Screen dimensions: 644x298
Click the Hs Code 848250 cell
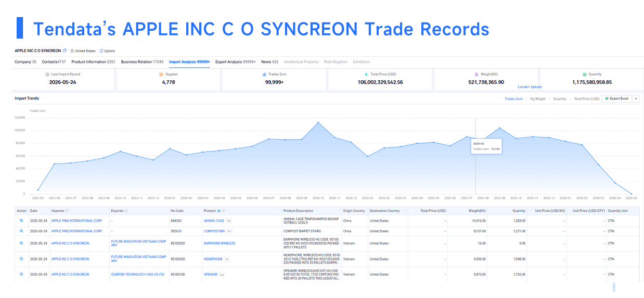tap(176, 221)
